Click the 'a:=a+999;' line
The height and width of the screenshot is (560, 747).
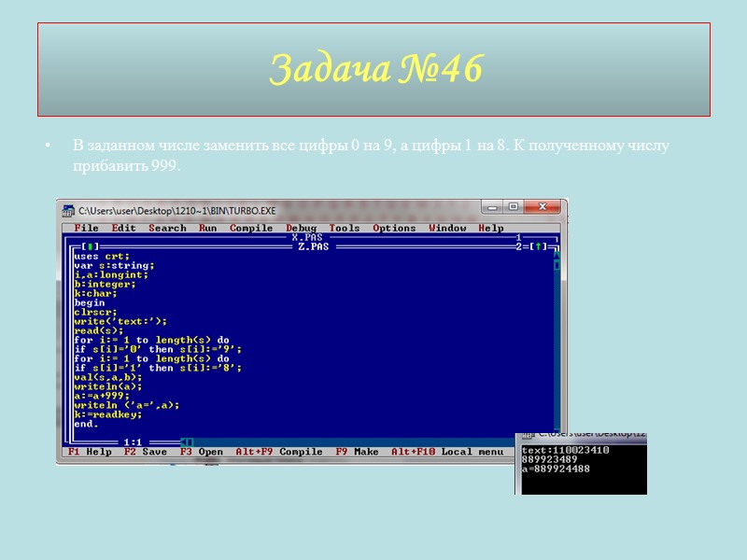[x=102, y=396]
